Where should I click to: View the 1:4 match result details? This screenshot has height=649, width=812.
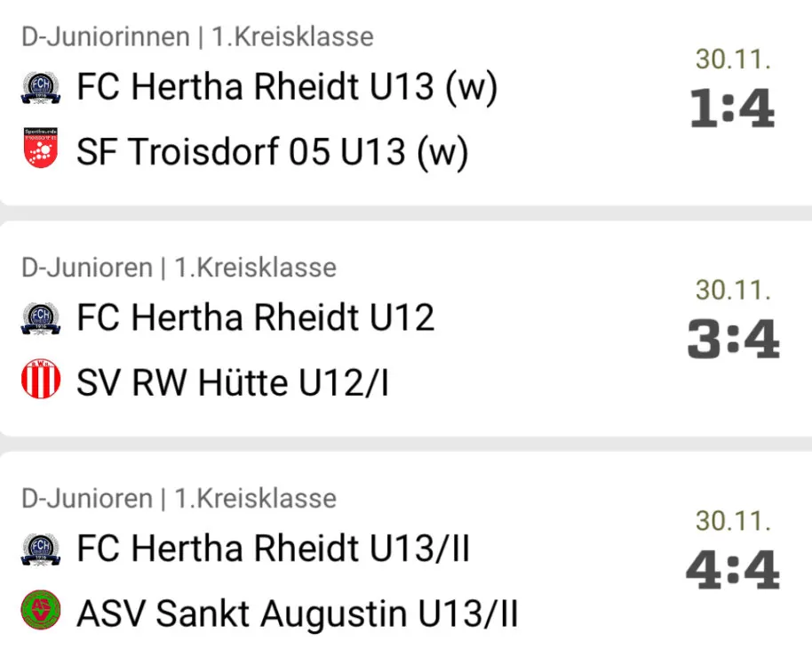pyautogui.click(x=733, y=108)
